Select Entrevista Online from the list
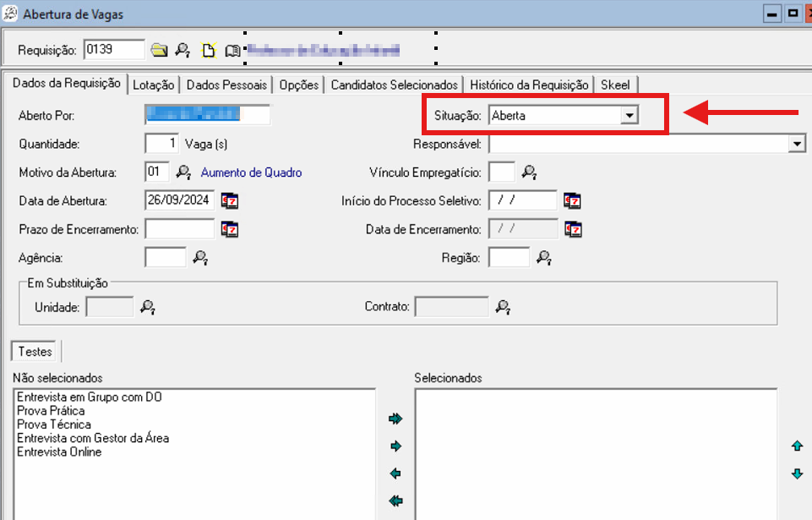 point(59,452)
